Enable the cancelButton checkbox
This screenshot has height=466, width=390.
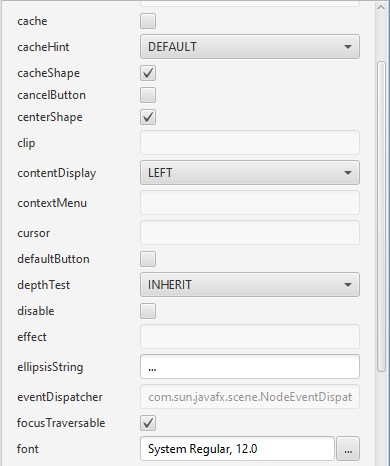coord(148,95)
